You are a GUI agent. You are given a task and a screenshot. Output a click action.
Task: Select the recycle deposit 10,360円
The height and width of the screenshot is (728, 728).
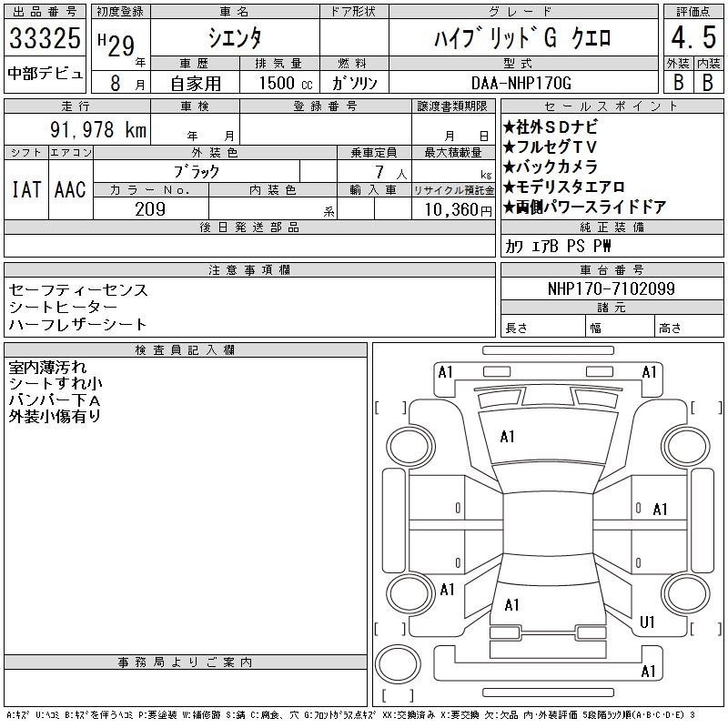(x=458, y=210)
